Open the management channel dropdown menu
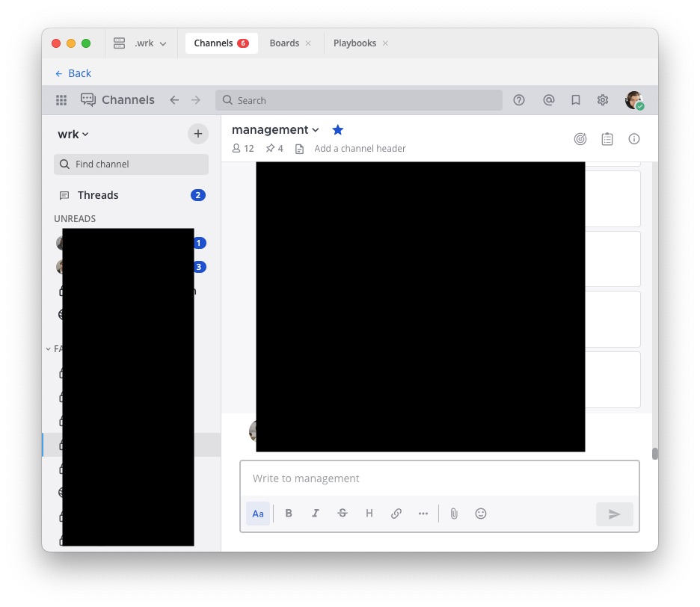Screen dimensions: 700x607 click(315, 129)
